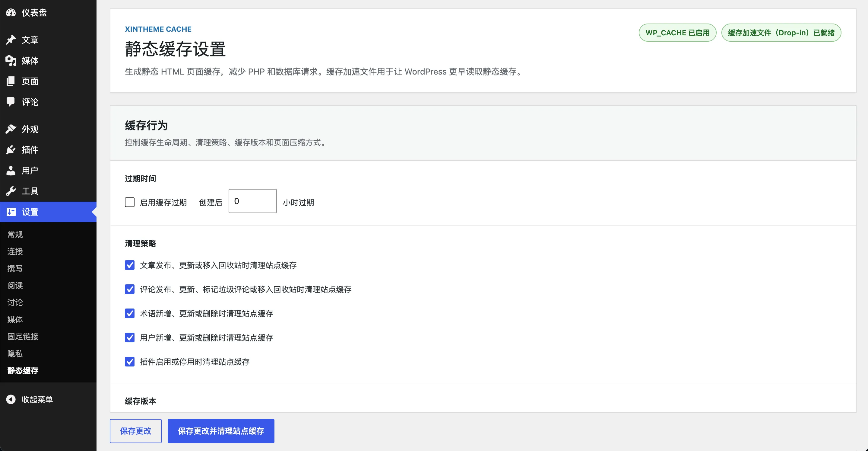Image resolution: width=868 pixels, height=451 pixels.
Task: Click the 仪表盘 dashboard gauge icon
Action: tap(11, 13)
